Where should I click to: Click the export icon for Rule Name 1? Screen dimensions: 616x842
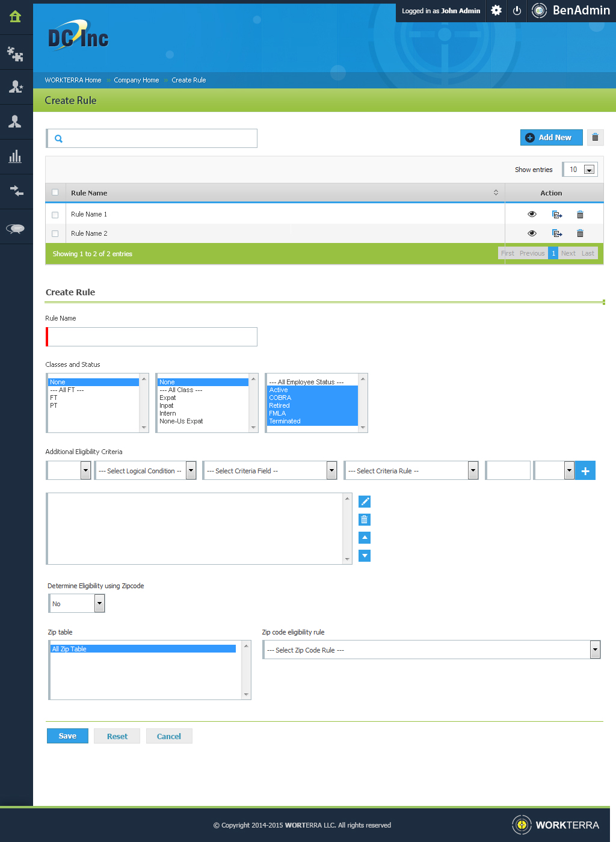[557, 215]
